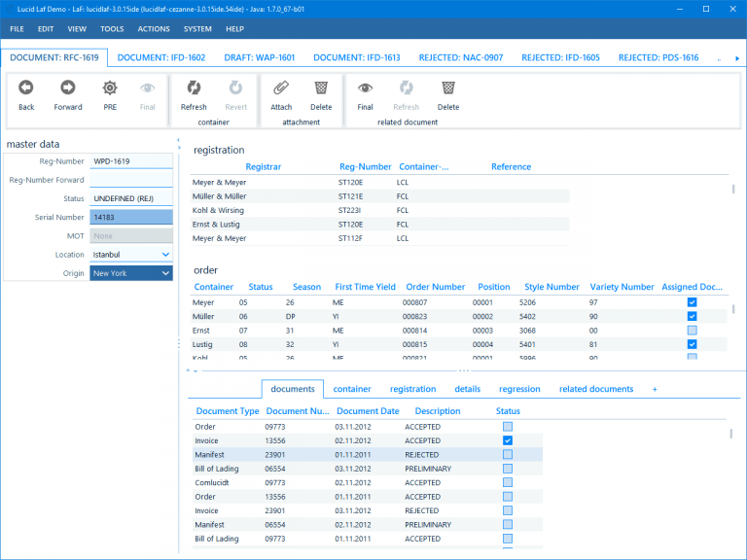Screen dimensions: 747x560
Task: Open the Location dropdown showing Istanbul
Action: tap(165, 255)
